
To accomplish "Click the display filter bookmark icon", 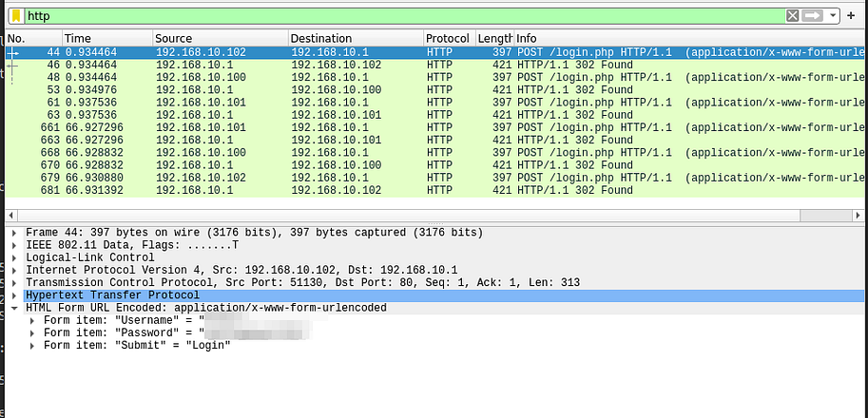I will (16, 16).
